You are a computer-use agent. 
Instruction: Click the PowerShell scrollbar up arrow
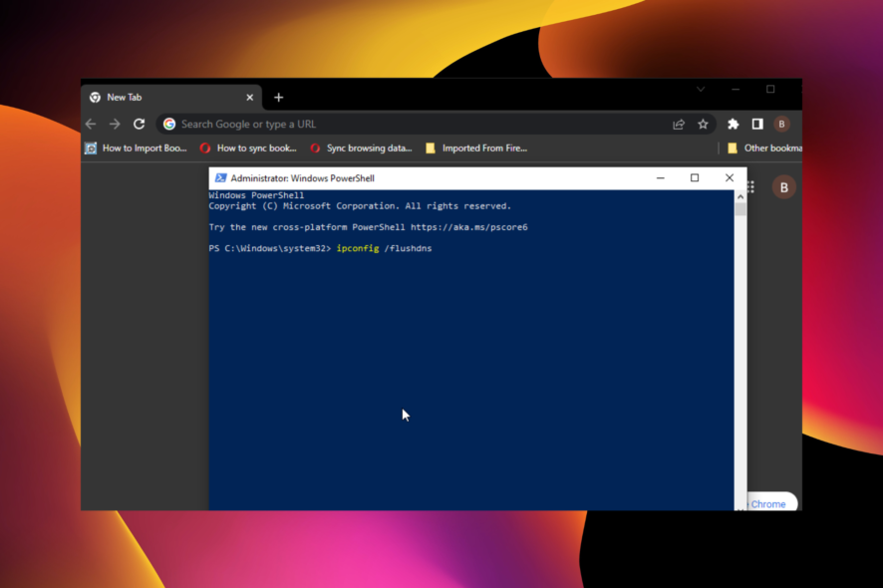click(740, 196)
